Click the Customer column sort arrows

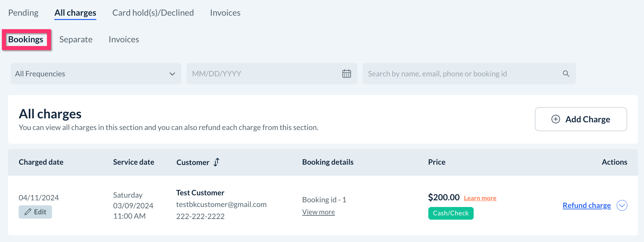click(x=217, y=162)
